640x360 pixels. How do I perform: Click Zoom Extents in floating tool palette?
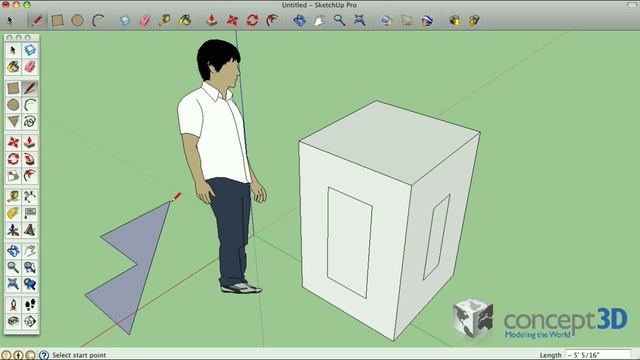(13, 284)
